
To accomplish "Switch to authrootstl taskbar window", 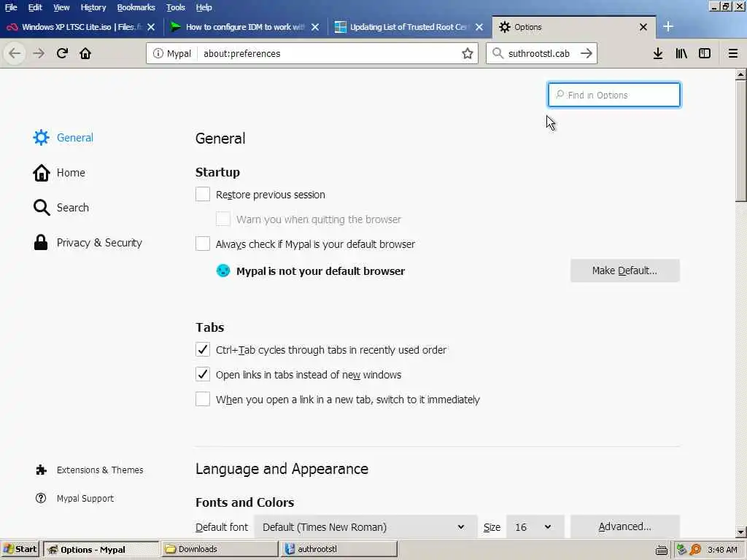I will (338, 549).
